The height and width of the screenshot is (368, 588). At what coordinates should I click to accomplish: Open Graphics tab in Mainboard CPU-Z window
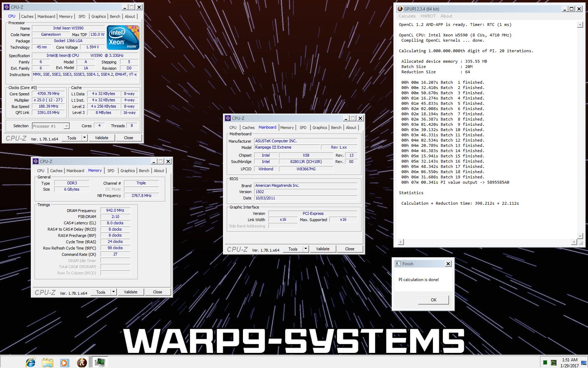(x=320, y=128)
